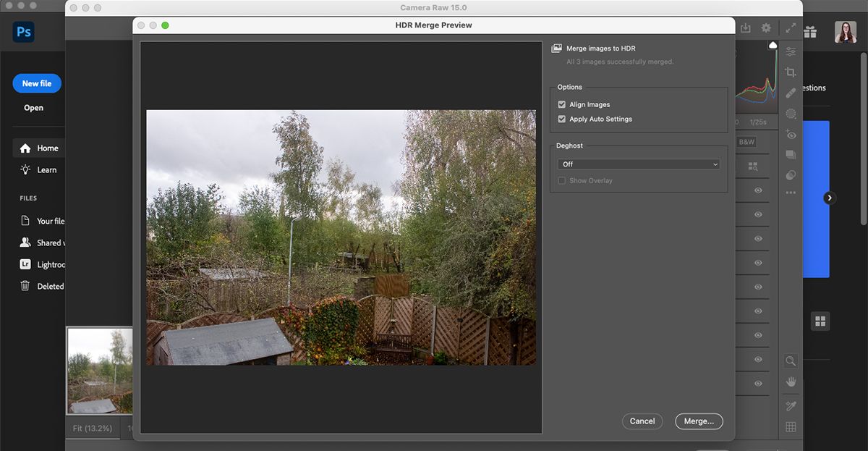Select the Healing tool
The height and width of the screenshot is (451, 868).
(x=791, y=92)
